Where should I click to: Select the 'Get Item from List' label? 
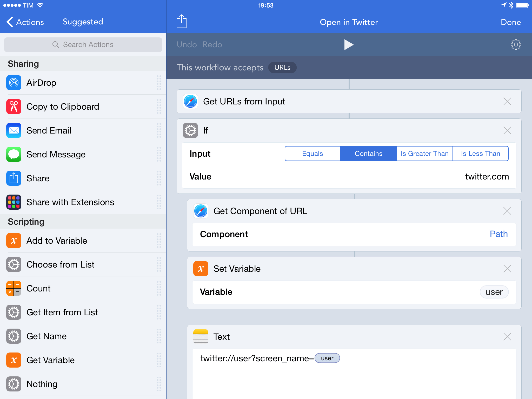(62, 312)
